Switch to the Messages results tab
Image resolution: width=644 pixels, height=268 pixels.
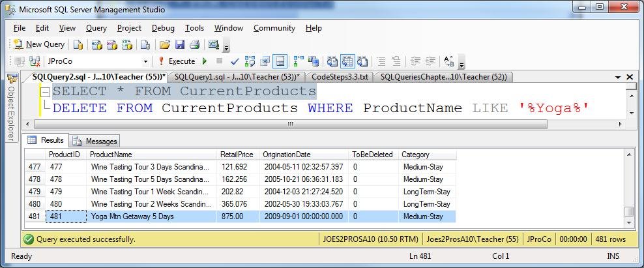click(x=95, y=141)
